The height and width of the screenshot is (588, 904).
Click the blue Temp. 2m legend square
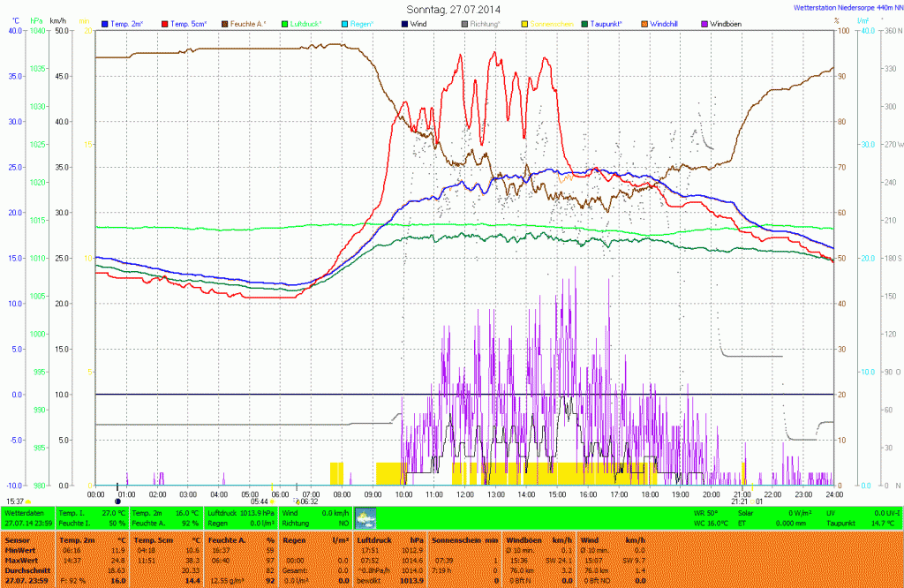[106, 24]
